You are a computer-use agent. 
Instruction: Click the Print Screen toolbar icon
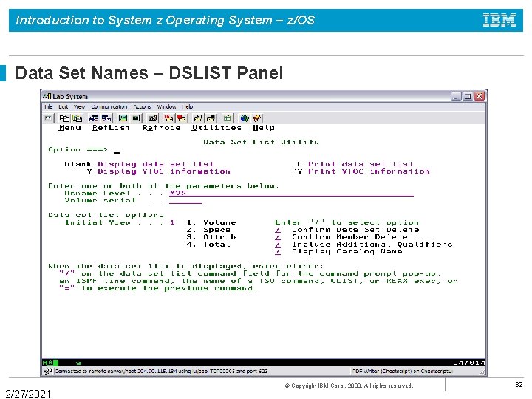(48, 118)
